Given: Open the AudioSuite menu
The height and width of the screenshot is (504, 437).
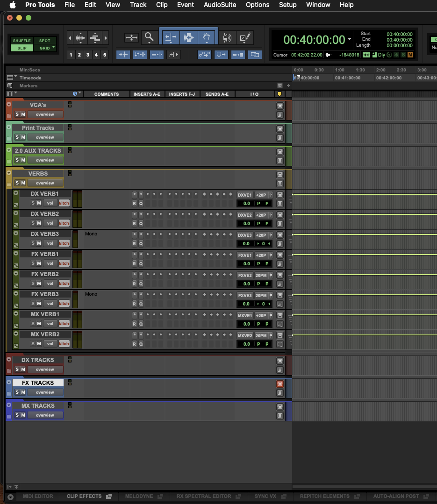Looking at the screenshot, I should pyautogui.click(x=220, y=5).
